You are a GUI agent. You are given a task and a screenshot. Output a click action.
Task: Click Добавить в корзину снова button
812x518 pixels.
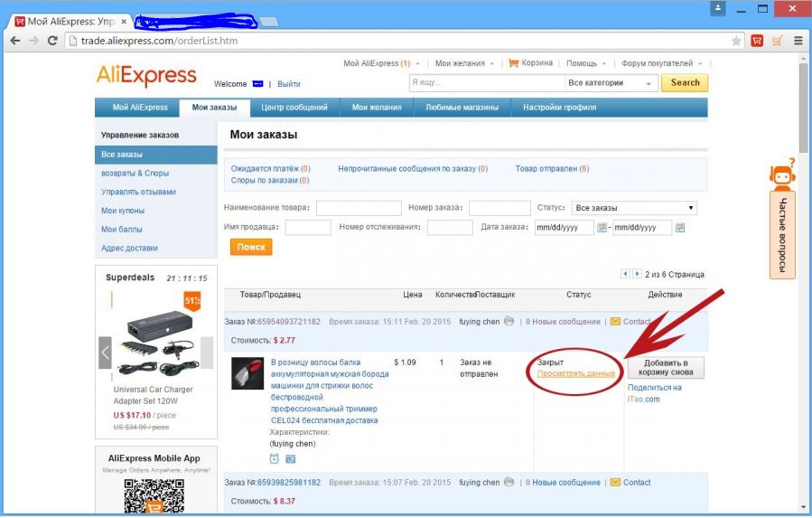point(666,368)
